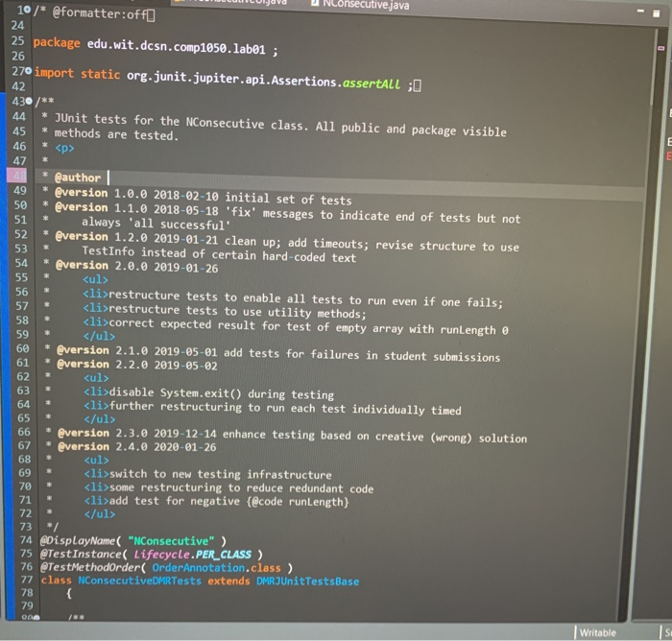This screenshot has width=672, height=641.
Task: Place cursor after the @author tag
Action: point(108,178)
